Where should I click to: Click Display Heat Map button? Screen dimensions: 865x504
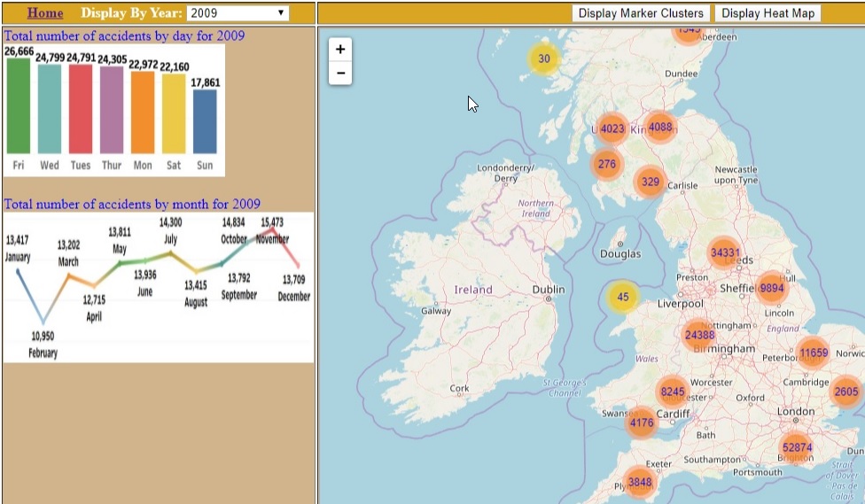coord(768,13)
